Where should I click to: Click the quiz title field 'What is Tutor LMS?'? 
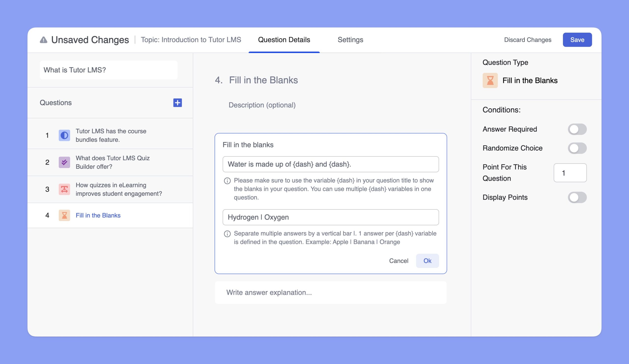(x=109, y=70)
